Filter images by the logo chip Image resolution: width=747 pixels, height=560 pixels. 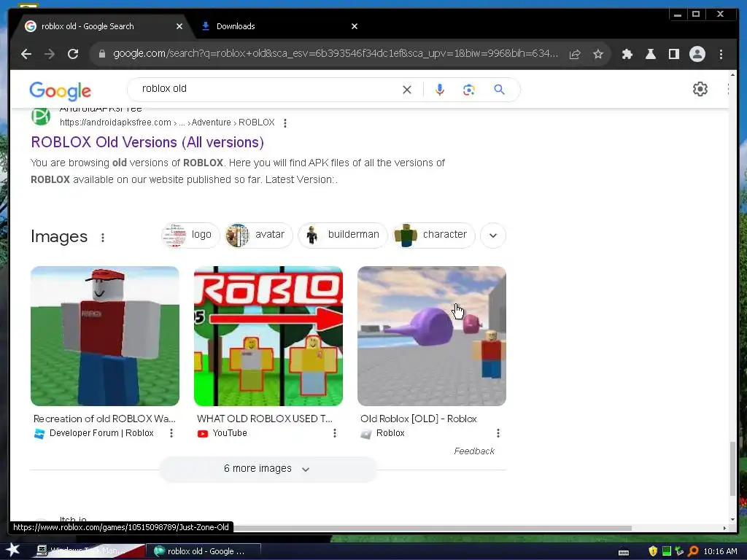pos(190,235)
